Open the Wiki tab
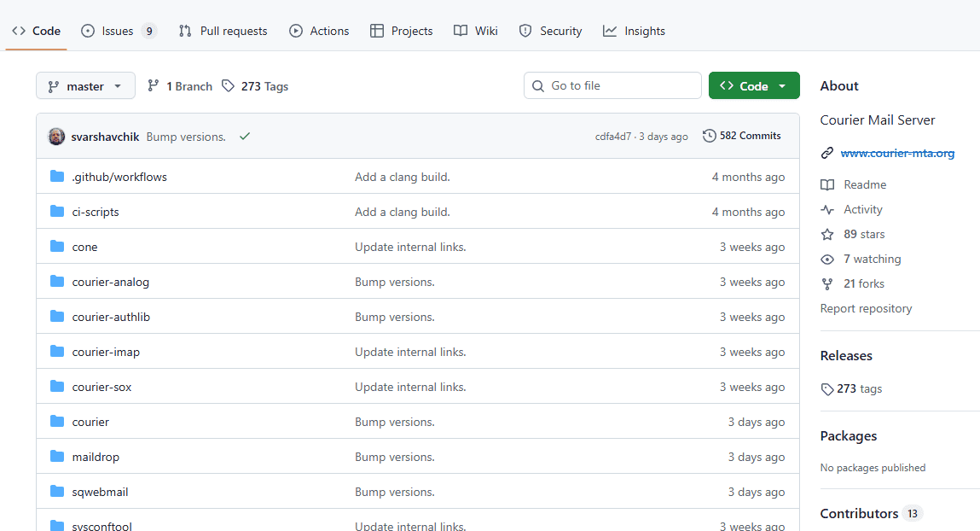 click(x=476, y=31)
